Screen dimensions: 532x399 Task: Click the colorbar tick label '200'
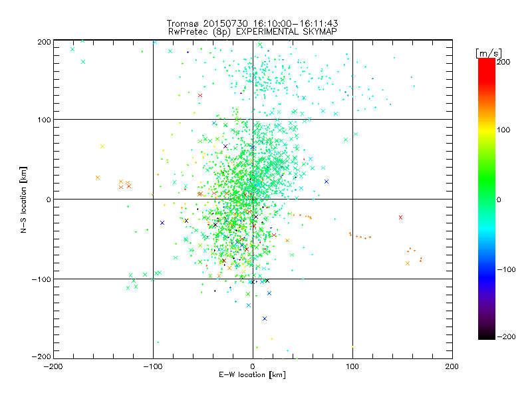point(503,62)
